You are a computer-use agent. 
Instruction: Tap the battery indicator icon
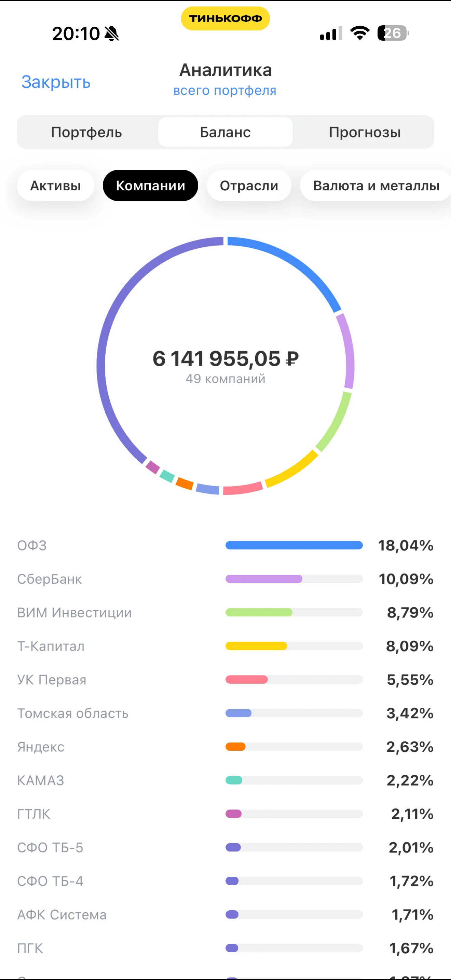click(x=393, y=33)
